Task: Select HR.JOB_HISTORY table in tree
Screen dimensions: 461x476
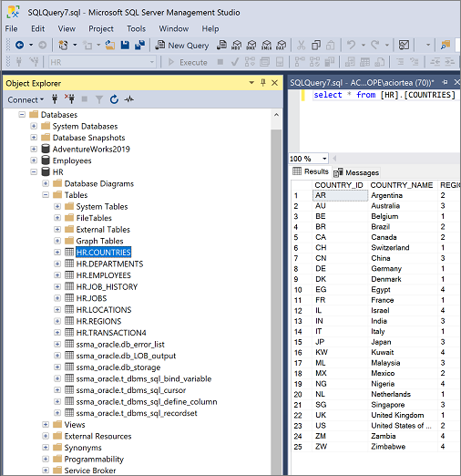Action: 107,287
